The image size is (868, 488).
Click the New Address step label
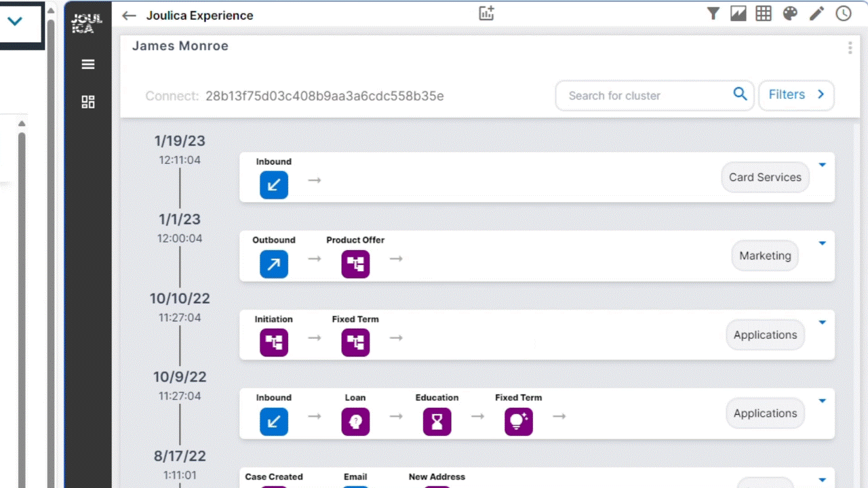click(437, 477)
